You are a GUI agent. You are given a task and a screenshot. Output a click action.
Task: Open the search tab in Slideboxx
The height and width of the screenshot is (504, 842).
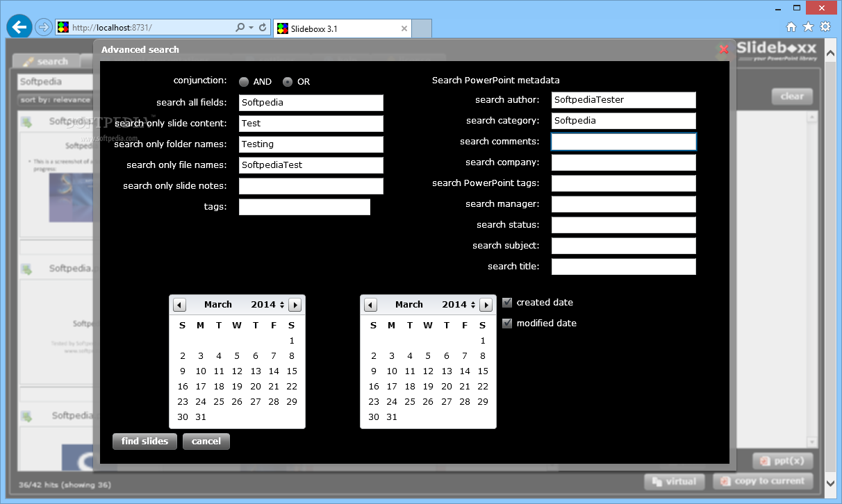(46, 61)
